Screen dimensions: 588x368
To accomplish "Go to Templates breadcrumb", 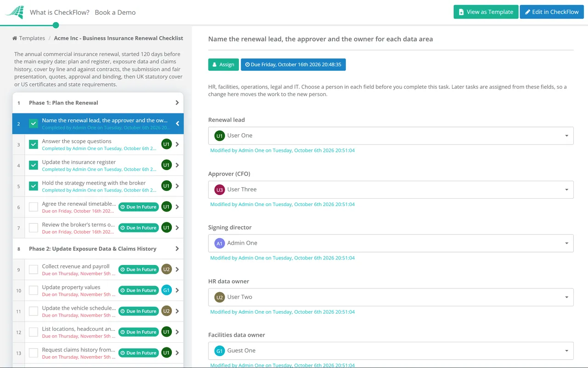I will coord(32,38).
